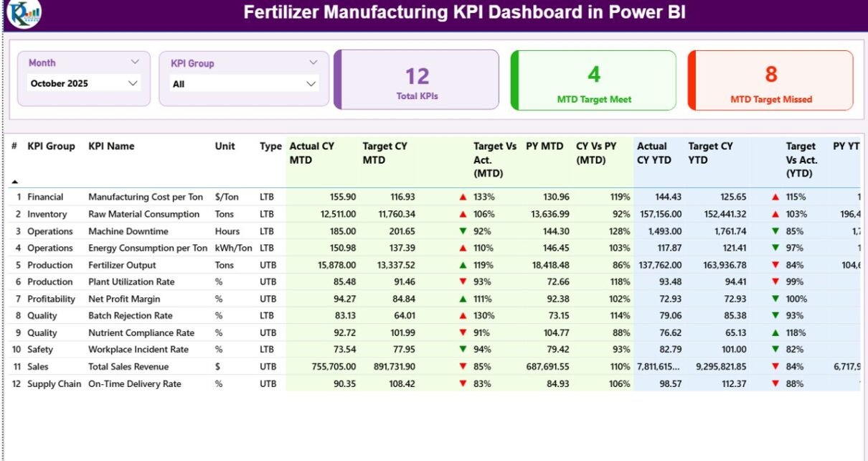The height and width of the screenshot is (461, 868).
Task: Click green up arrow for Nutrient Compliance YTD
Action: (775, 333)
